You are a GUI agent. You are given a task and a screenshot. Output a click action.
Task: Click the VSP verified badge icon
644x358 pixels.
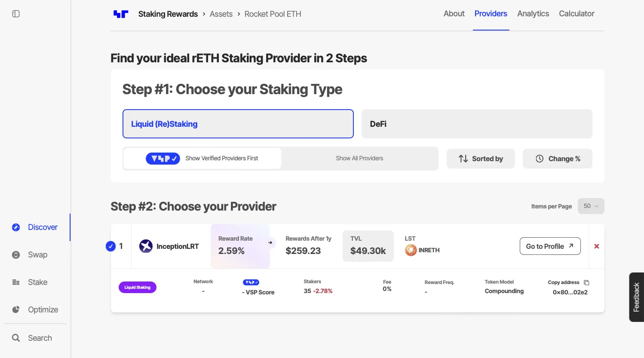click(163, 159)
